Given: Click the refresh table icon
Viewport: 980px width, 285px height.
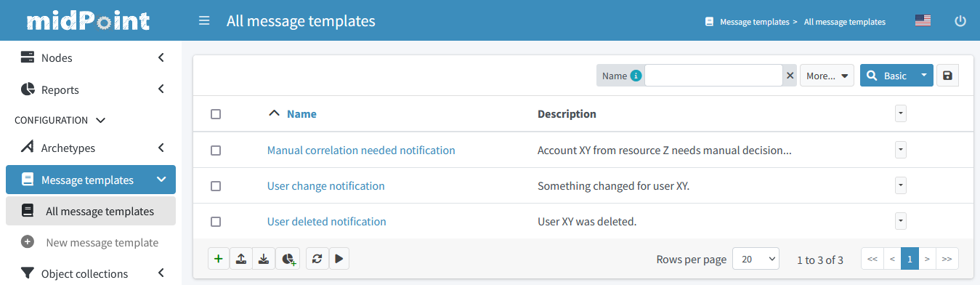Looking at the screenshot, I should (x=317, y=258).
